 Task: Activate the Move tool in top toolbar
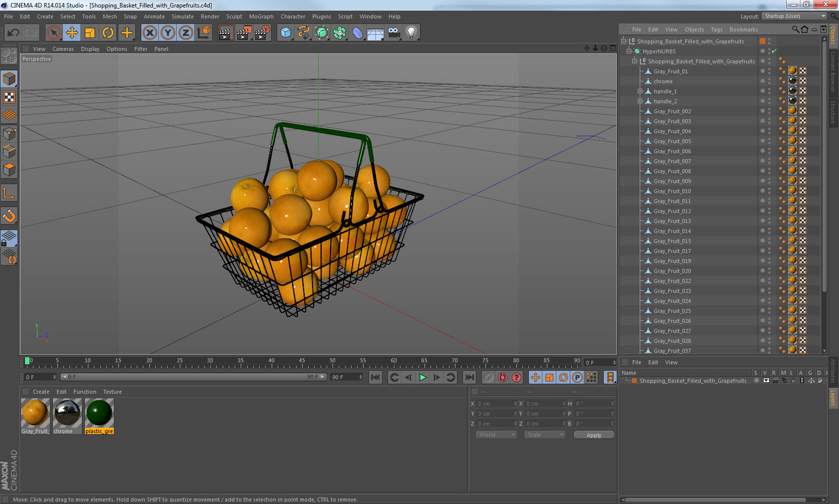pos(71,33)
